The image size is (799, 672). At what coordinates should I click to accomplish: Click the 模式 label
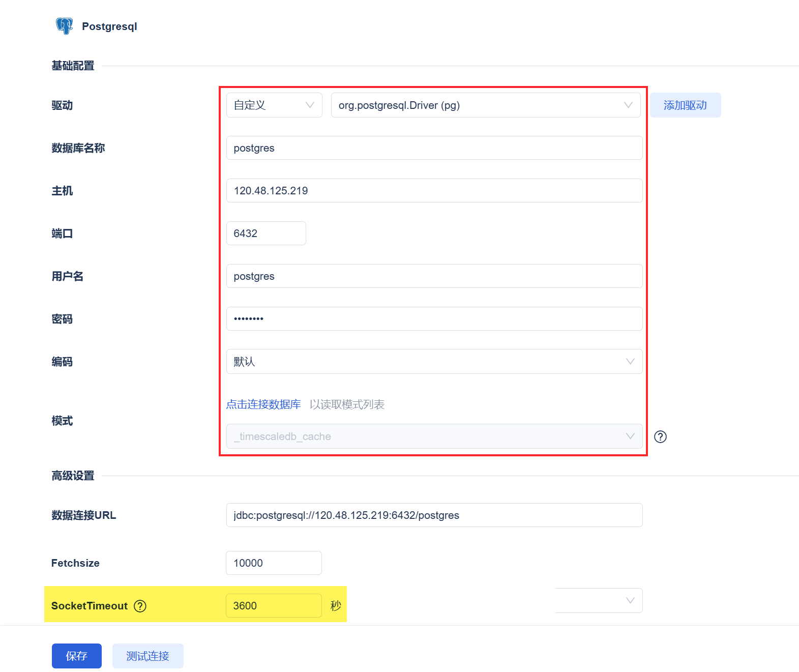coord(62,421)
